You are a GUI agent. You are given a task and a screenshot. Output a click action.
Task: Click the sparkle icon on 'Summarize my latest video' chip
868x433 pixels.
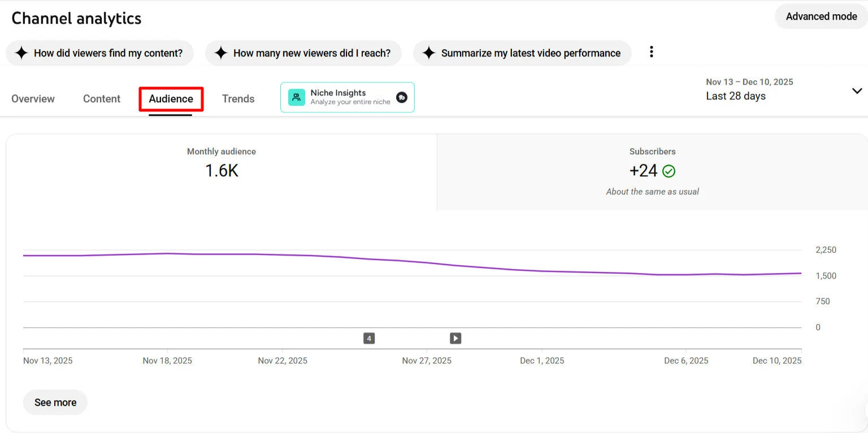[x=429, y=53]
